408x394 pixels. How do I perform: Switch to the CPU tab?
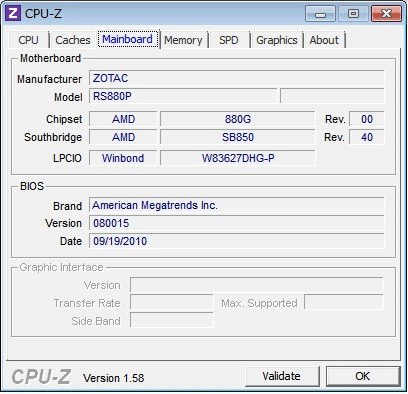click(29, 40)
